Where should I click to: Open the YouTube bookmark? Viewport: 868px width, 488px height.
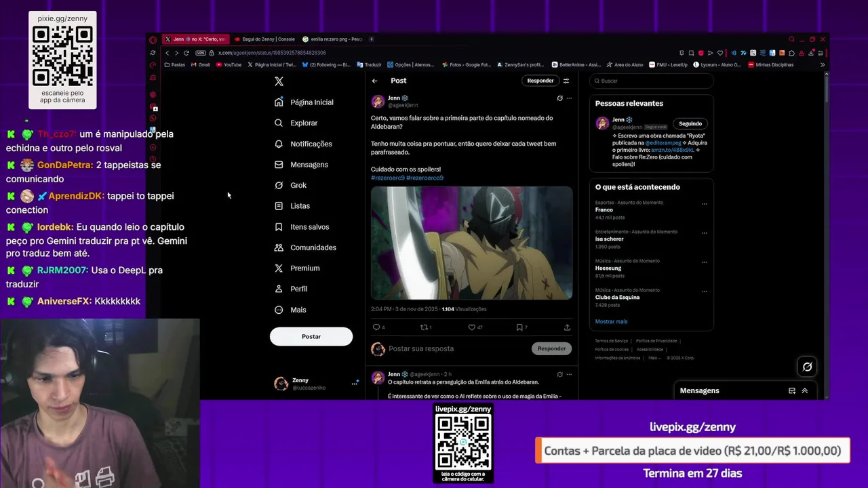pos(229,65)
